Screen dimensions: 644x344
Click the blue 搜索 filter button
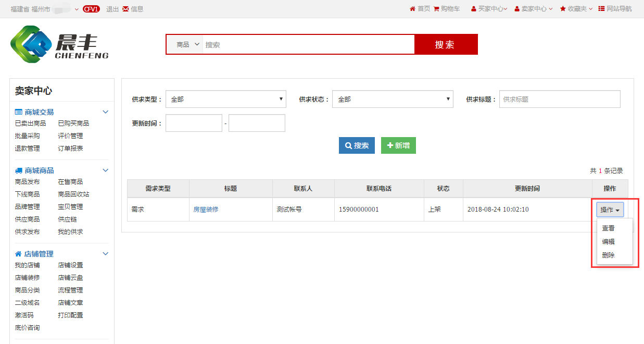357,146
